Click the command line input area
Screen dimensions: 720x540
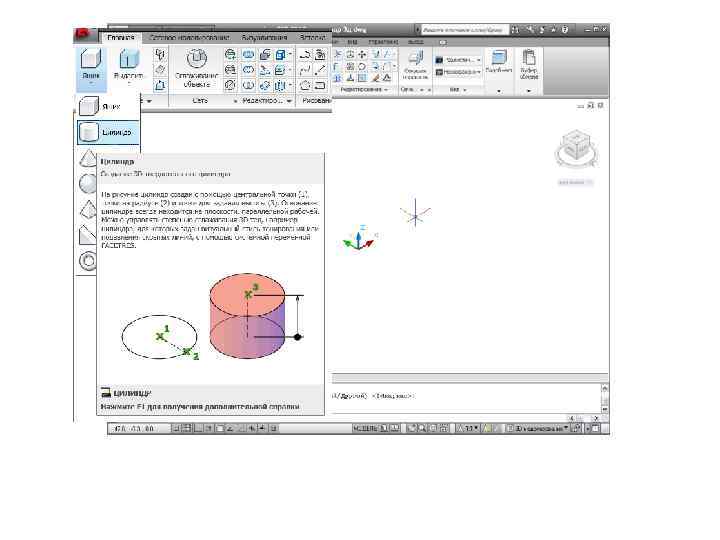pos(466,396)
